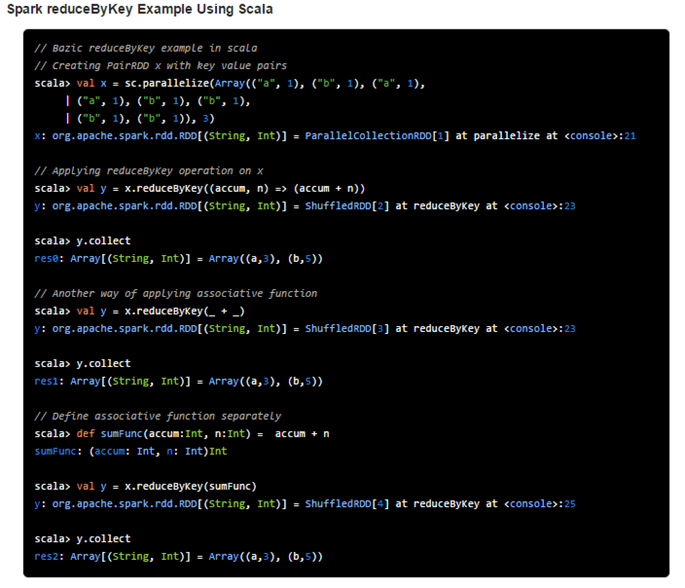The height and width of the screenshot is (588, 685).
Task: Click the line starting "scala> val x = sc.parallelize"
Action: pyautogui.click(x=230, y=83)
